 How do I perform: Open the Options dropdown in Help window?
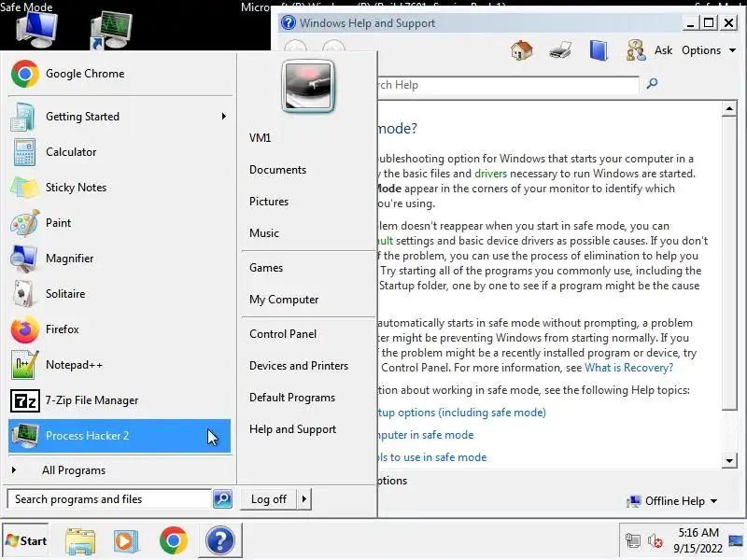click(709, 50)
